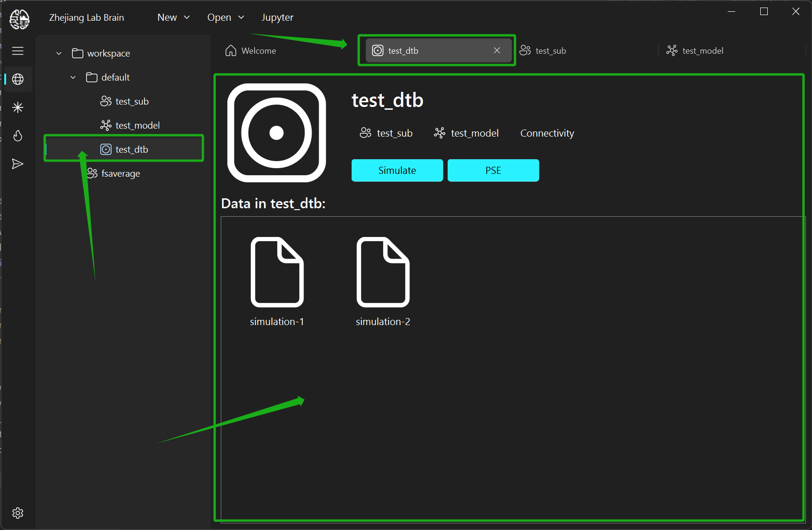Click the large test_dtb target icon
812x530 pixels.
click(x=277, y=133)
